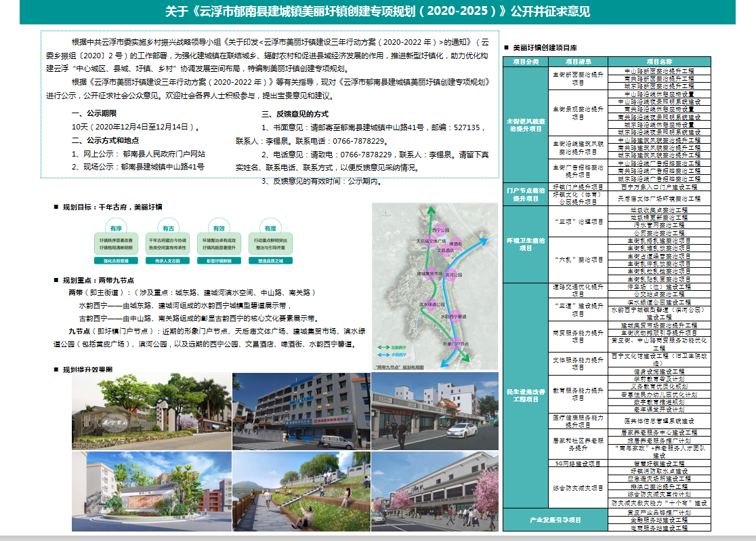This screenshot has width=756, height=541.
Task: Click the page title banner text
Action: 377,12
